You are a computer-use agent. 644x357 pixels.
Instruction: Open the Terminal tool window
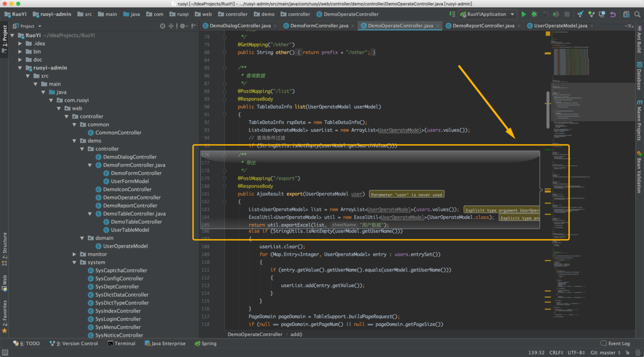tap(121, 343)
